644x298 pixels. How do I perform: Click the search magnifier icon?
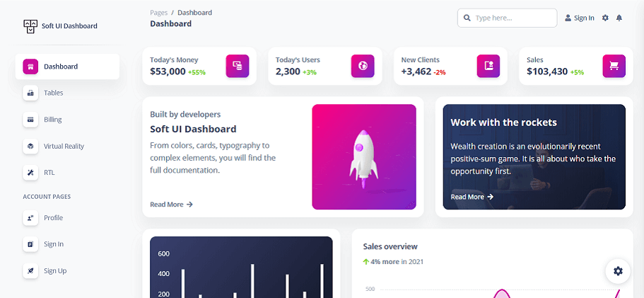click(467, 18)
